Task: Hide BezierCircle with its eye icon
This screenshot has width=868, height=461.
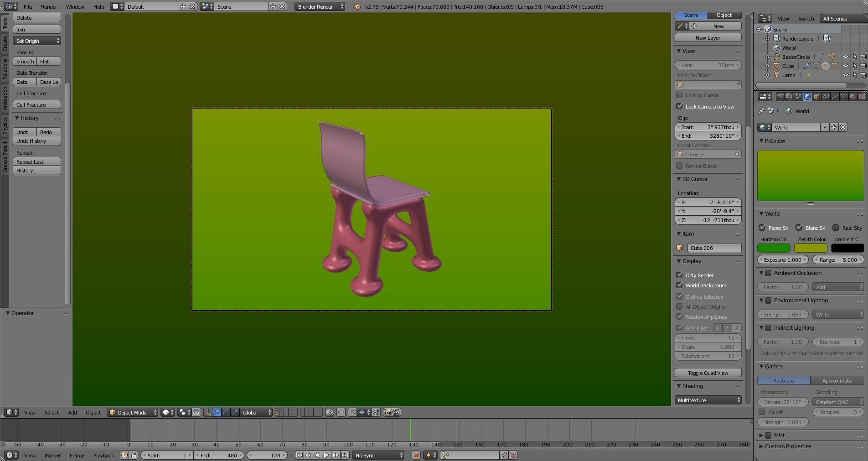Action: click(x=846, y=57)
